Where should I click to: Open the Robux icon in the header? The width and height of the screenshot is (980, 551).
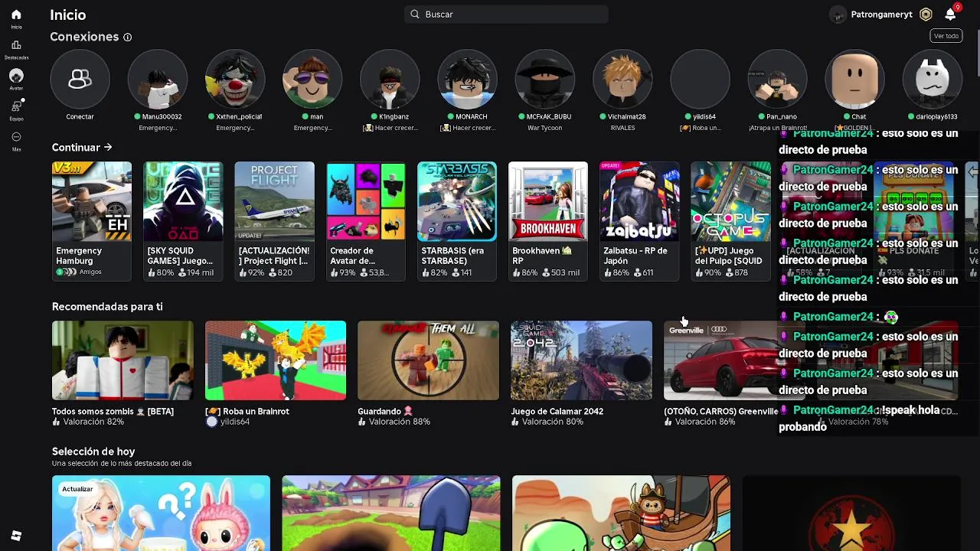926,14
